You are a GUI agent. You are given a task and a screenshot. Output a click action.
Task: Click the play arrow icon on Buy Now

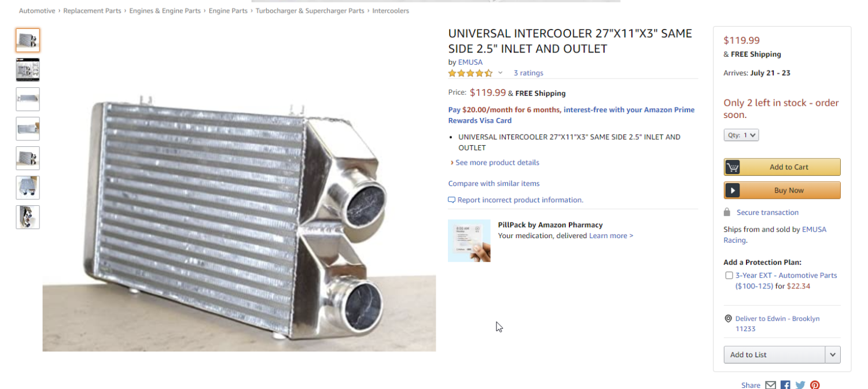coord(733,190)
